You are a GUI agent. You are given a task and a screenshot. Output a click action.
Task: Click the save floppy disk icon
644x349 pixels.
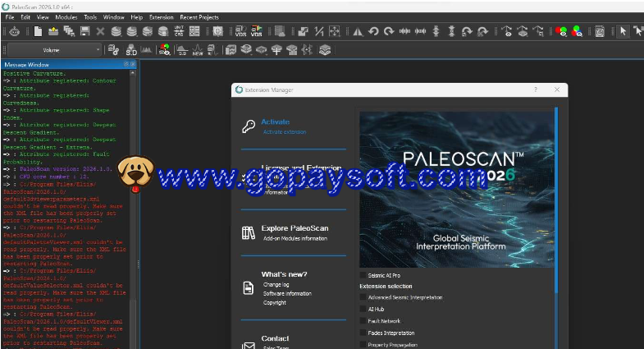tap(84, 31)
